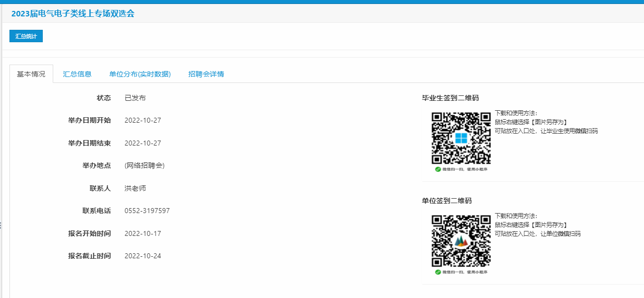The width and height of the screenshot is (644, 298).
Task: Click WeChat icon below graduate QR code
Action: click(438, 169)
